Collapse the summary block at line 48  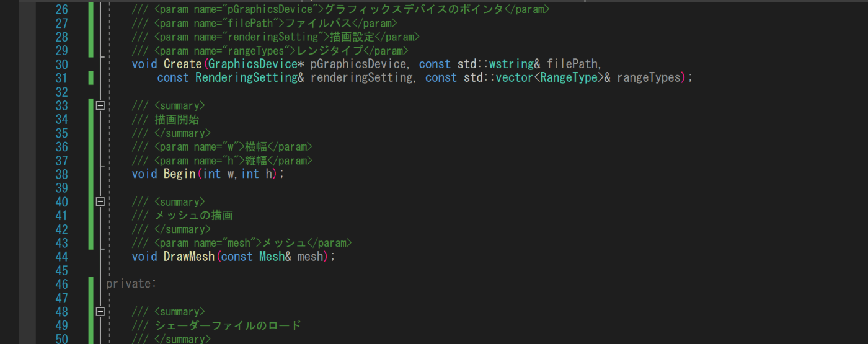[100, 311]
